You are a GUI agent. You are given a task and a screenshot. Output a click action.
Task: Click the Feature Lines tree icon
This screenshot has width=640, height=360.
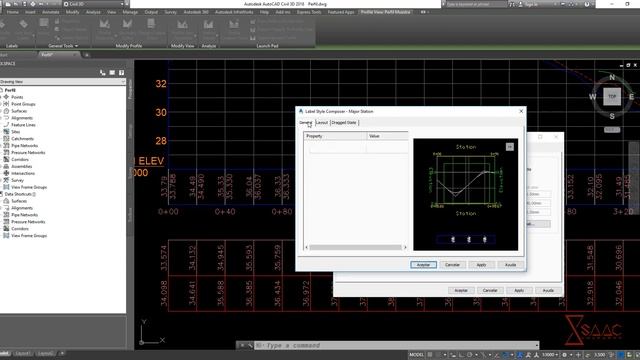click(6, 124)
